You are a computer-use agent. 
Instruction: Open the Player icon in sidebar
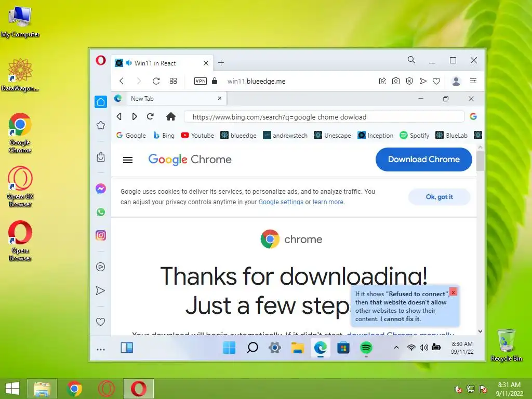pyautogui.click(x=100, y=267)
